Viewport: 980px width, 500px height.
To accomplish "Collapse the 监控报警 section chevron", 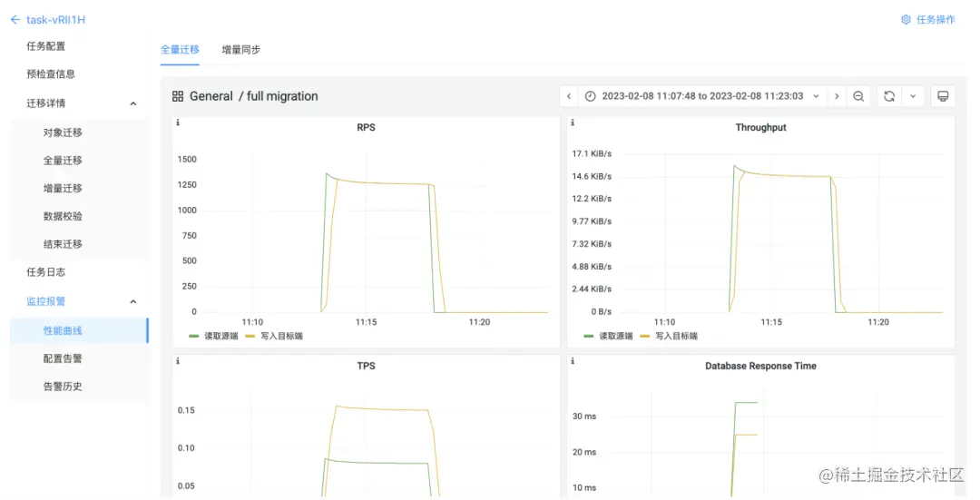I will coord(133,302).
